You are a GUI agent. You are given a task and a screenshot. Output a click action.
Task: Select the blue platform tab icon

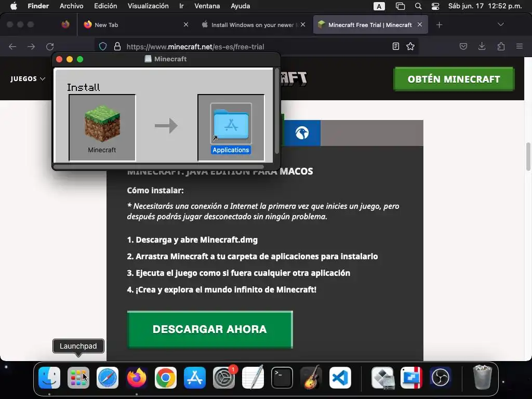tap(302, 133)
